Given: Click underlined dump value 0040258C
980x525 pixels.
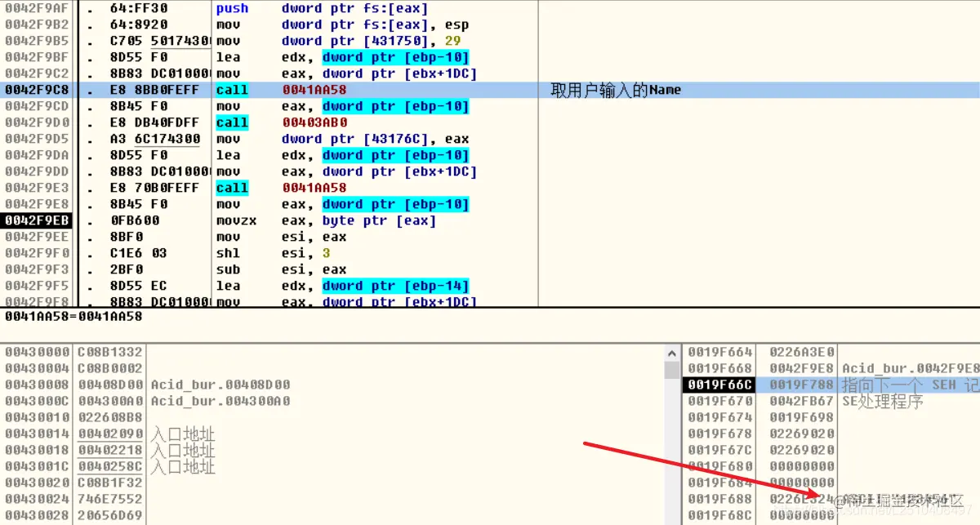Looking at the screenshot, I should (x=110, y=466).
